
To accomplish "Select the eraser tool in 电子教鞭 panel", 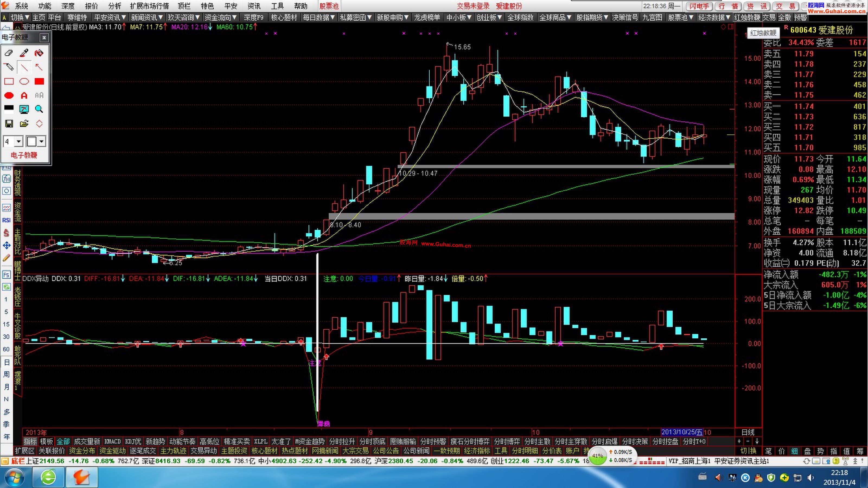I will tap(9, 53).
